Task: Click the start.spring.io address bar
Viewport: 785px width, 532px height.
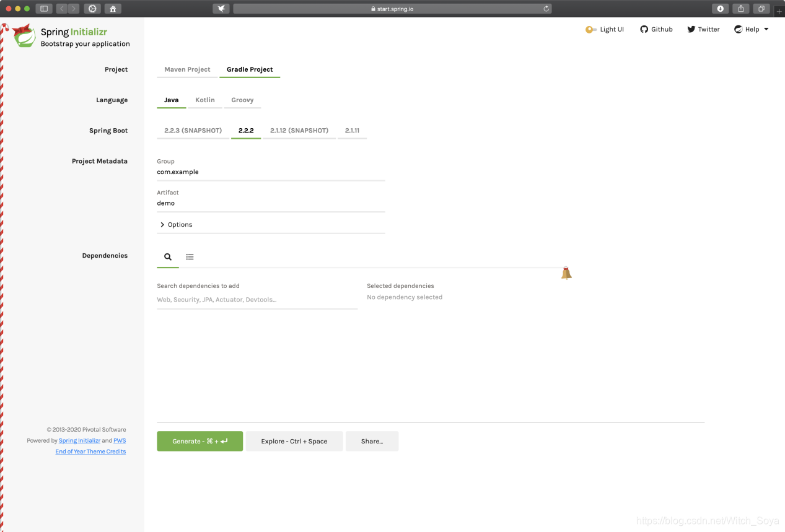Action: click(x=392, y=9)
